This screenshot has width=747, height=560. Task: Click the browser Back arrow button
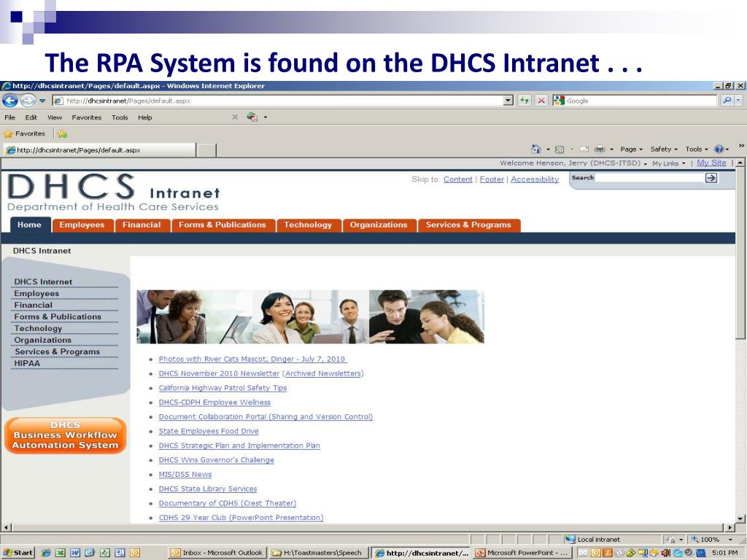tap(10, 101)
